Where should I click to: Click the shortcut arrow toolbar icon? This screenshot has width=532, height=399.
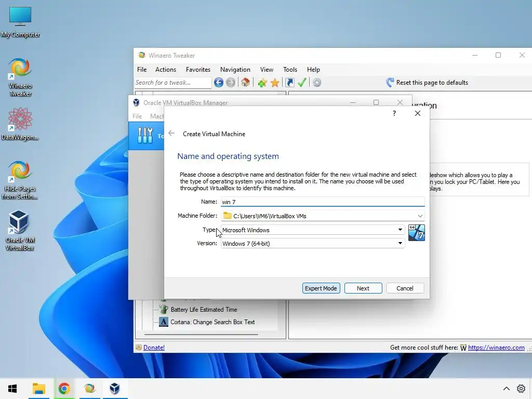(x=290, y=83)
